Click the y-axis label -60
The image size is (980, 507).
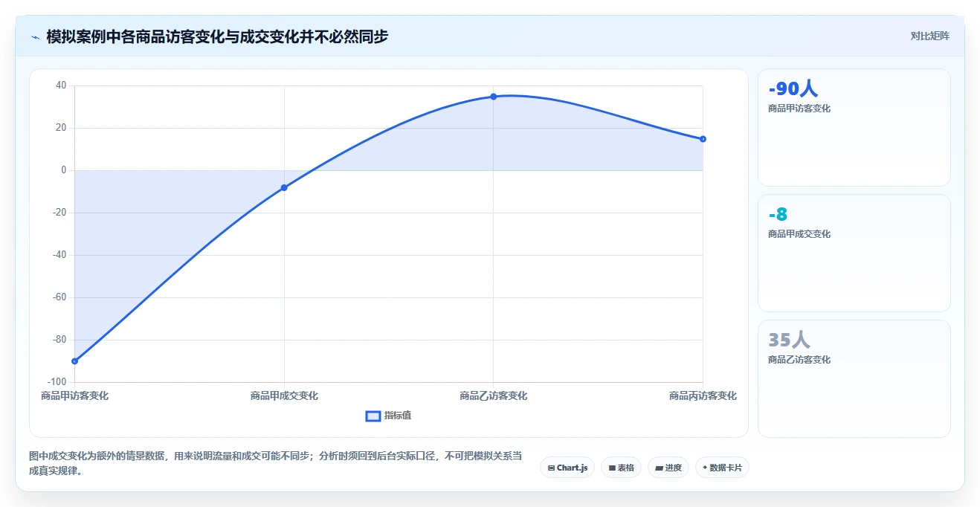[58, 297]
